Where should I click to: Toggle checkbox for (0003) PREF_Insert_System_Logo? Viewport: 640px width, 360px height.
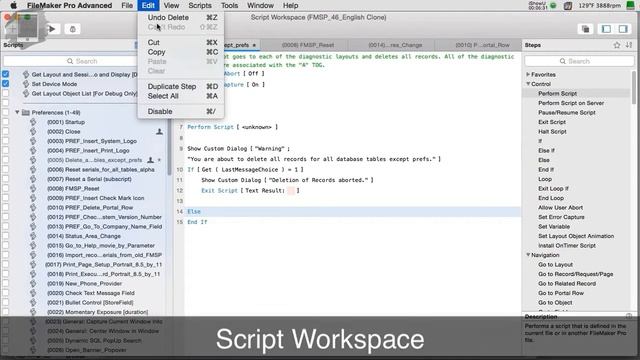click(x=5, y=141)
